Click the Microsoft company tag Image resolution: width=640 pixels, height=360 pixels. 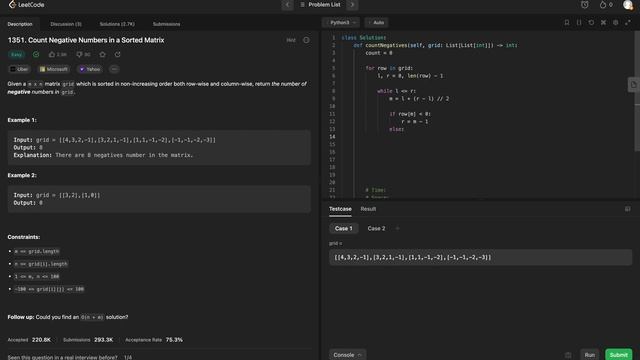tap(54, 69)
